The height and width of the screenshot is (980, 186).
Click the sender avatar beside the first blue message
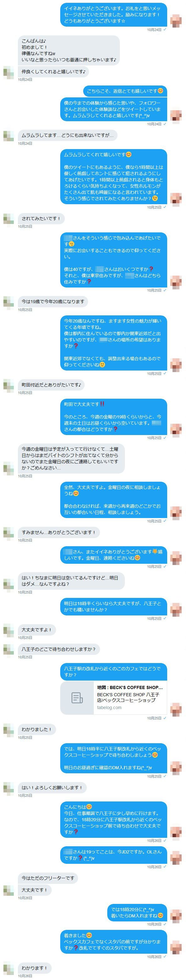[176, 21]
